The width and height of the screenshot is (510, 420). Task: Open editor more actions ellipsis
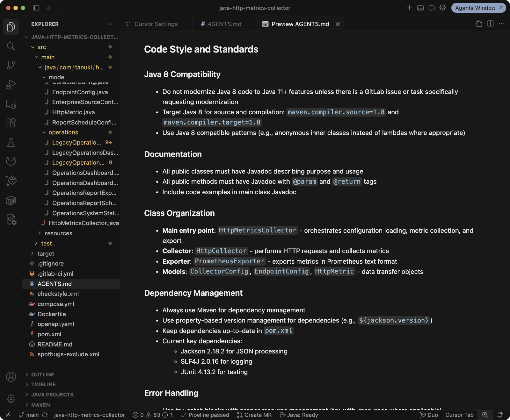click(x=501, y=24)
